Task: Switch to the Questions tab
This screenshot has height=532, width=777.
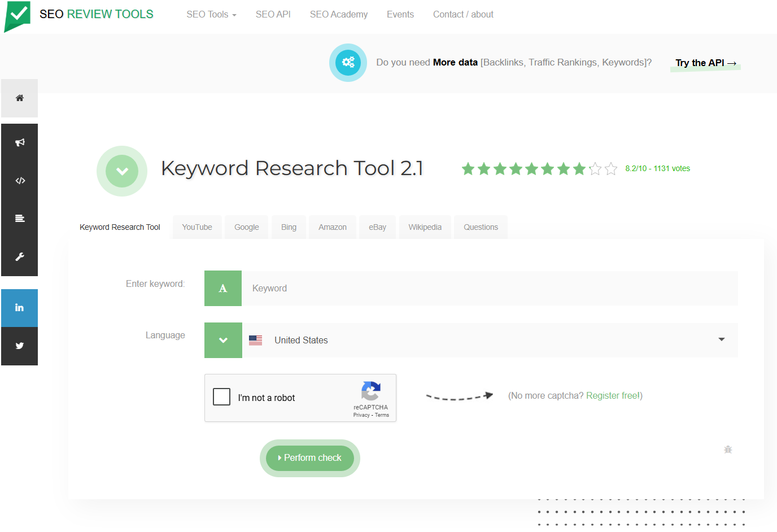Action: [481, 227]
